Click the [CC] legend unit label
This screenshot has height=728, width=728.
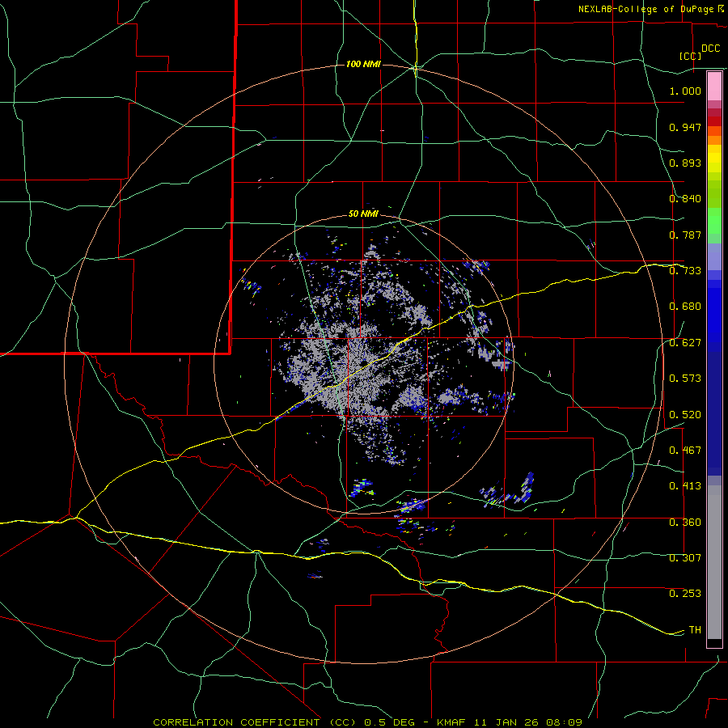pyautogui.click(x=691, y=56)
